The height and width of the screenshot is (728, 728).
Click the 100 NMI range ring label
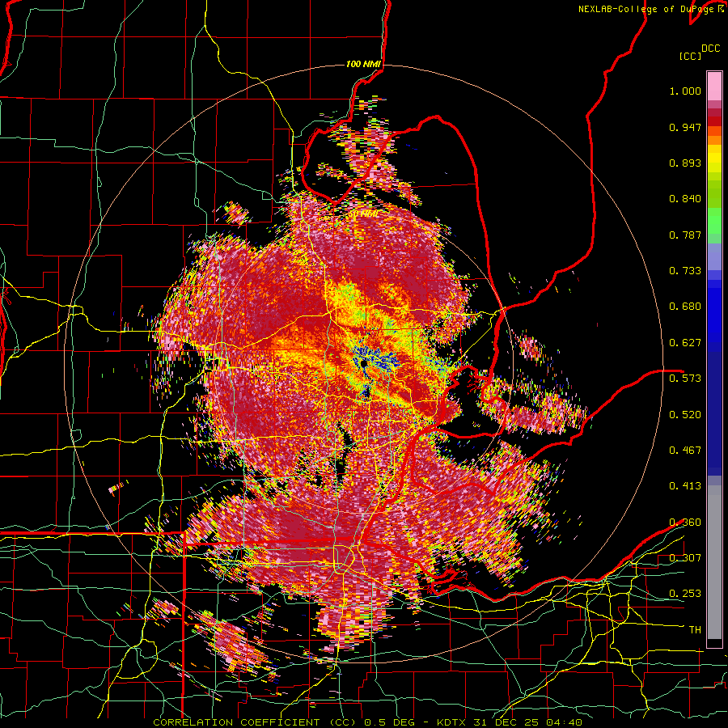tap(363, 64)
